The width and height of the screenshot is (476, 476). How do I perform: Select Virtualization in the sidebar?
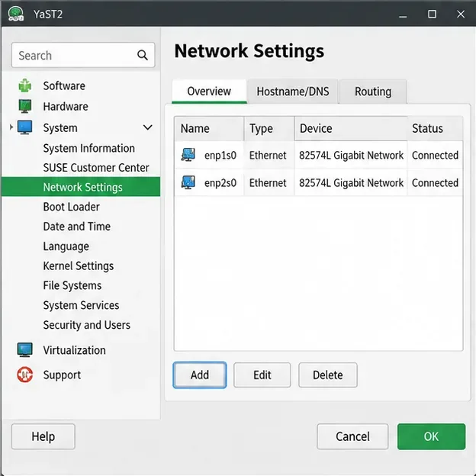click(x=75, y=350)
